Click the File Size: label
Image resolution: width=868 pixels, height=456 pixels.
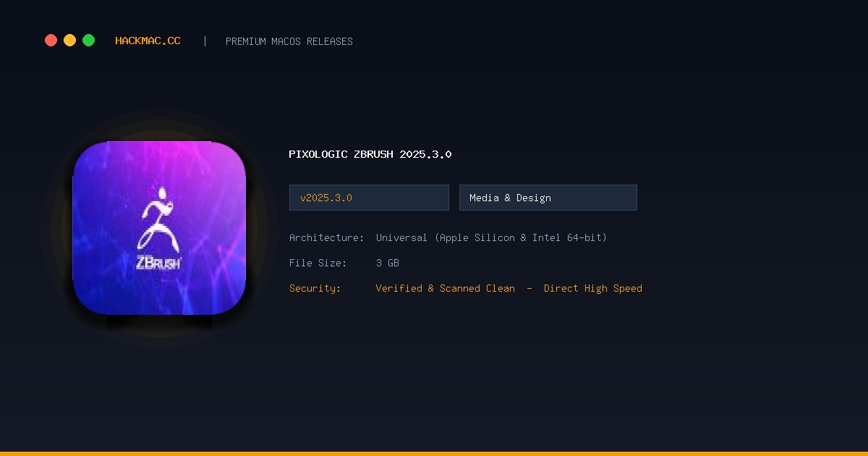tap(318, 263)
